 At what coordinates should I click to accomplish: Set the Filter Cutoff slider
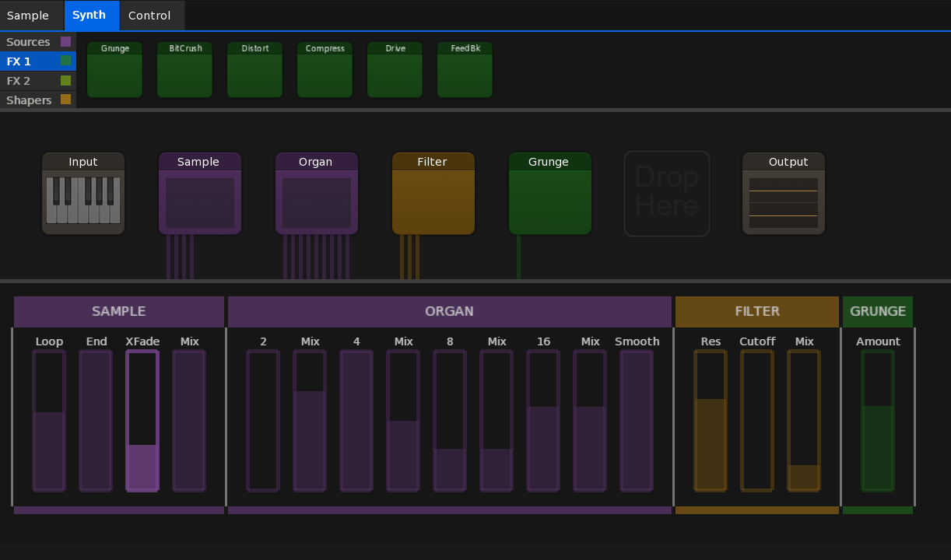(757, 421)
